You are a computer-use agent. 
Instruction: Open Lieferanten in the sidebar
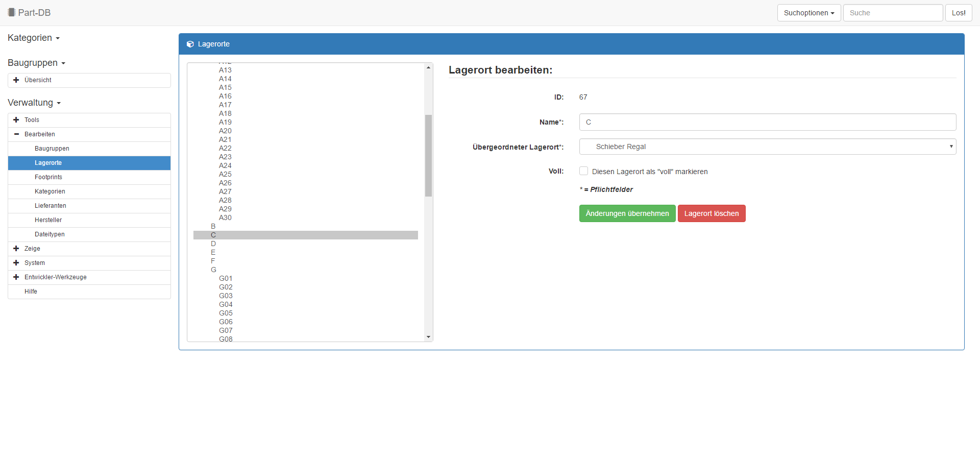point(89,206)
